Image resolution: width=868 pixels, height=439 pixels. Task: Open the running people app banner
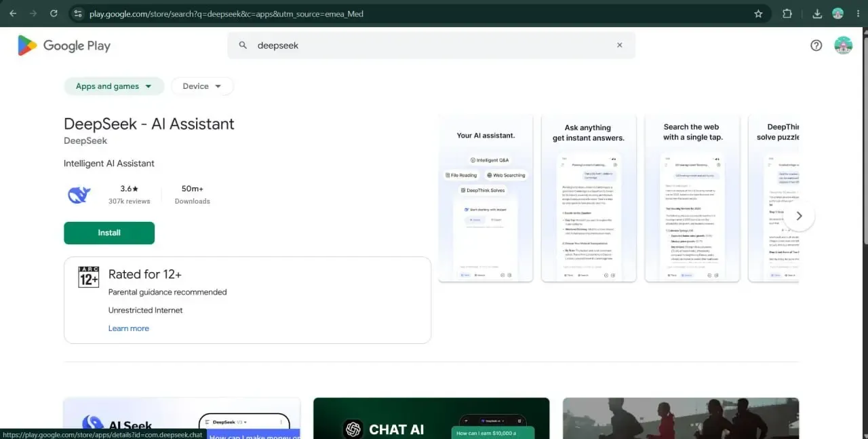pos(681,418)
